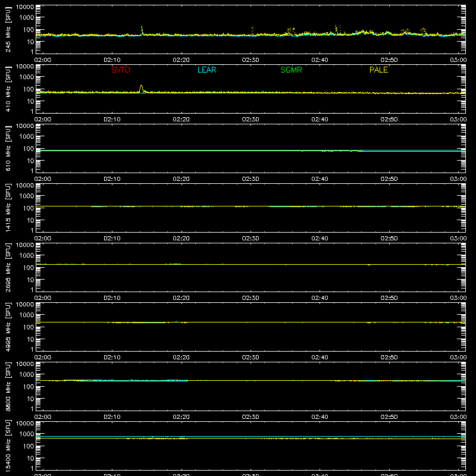Click the 100 y-axis value on 8800 MHz panel
Image resolution: width=476 pixels, height=476 pixels.
tap(29, 387)
